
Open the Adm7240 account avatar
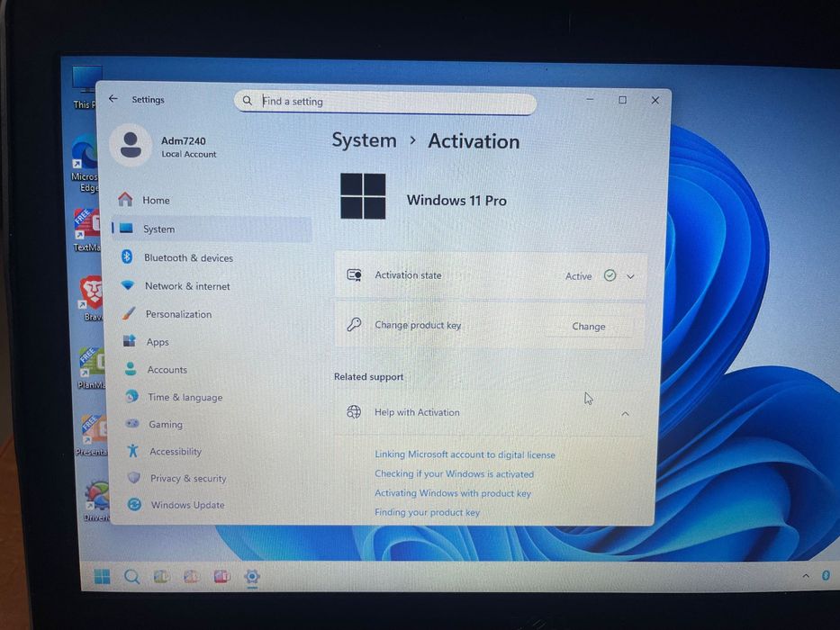[131, 145]
